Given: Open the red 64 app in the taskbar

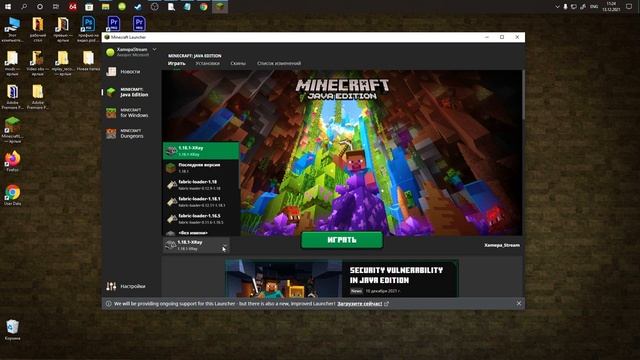Looking at the screenshot, I should (x=73, y=7).
